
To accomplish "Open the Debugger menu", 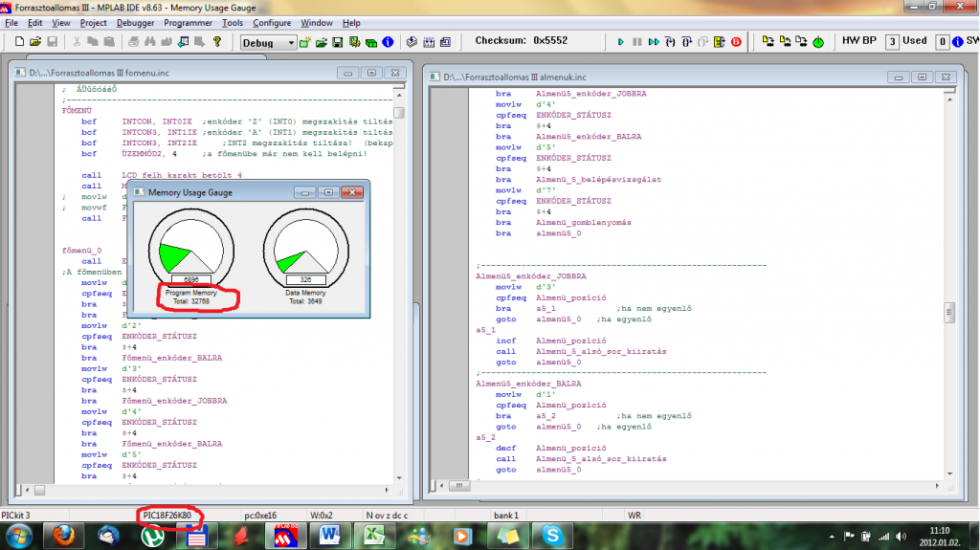I will coord(135,22).
